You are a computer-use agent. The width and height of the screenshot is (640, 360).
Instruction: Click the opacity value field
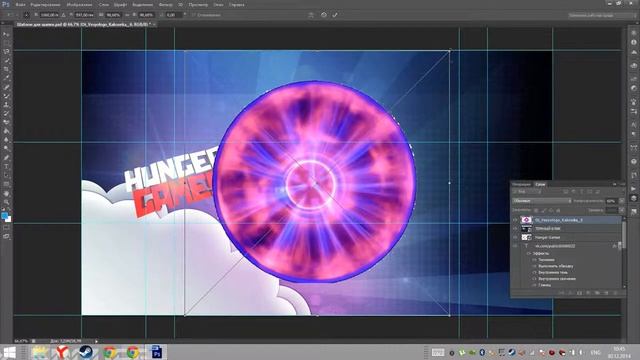[x=611, y=201]
